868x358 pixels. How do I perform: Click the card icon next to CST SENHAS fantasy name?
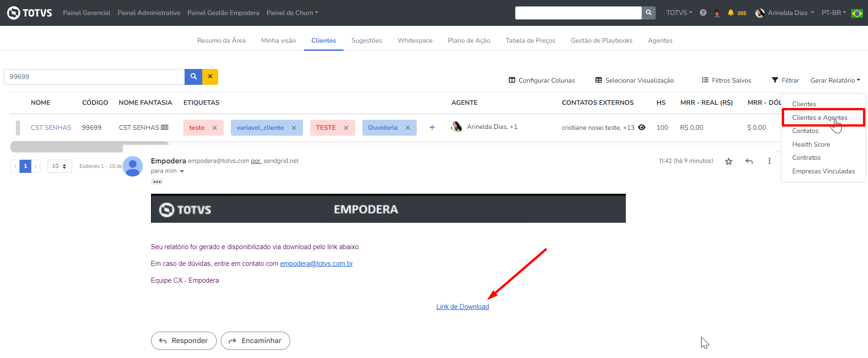point(165,128)
